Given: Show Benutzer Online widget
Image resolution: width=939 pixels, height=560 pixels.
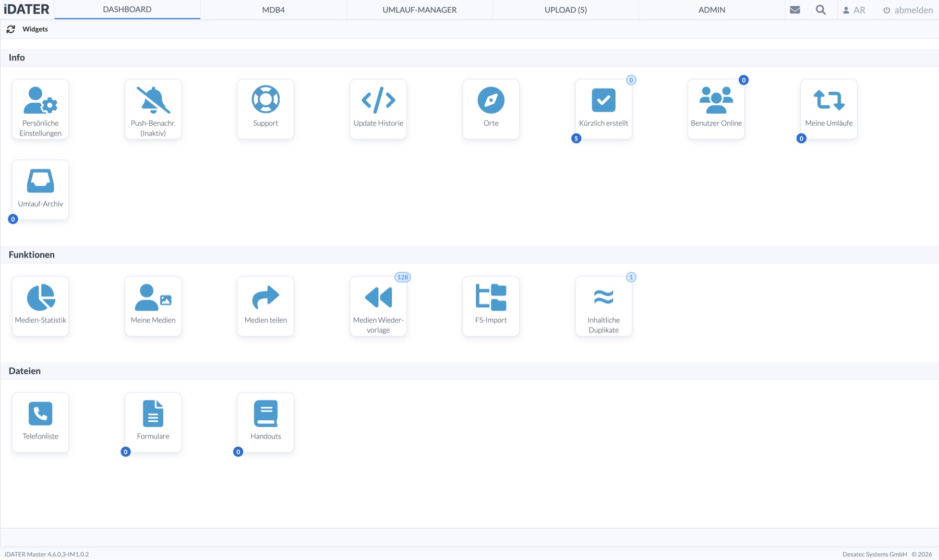Looking at the screenshot, I should [x=716, y=109].
